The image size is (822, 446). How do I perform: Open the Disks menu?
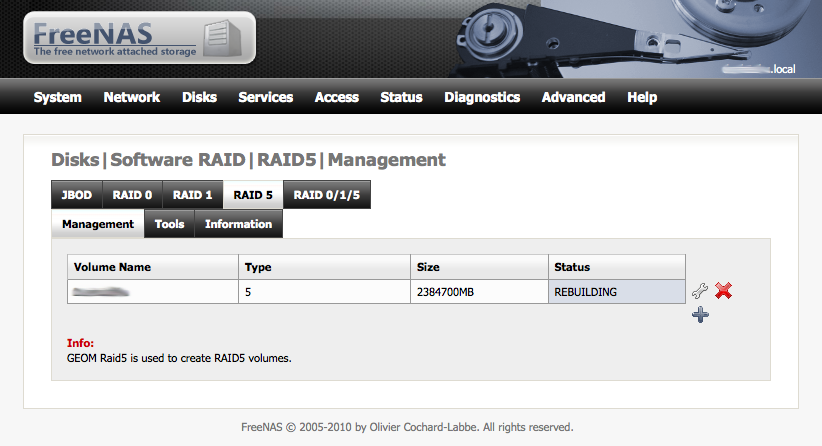pyautogui.click(x=199, y=97)
